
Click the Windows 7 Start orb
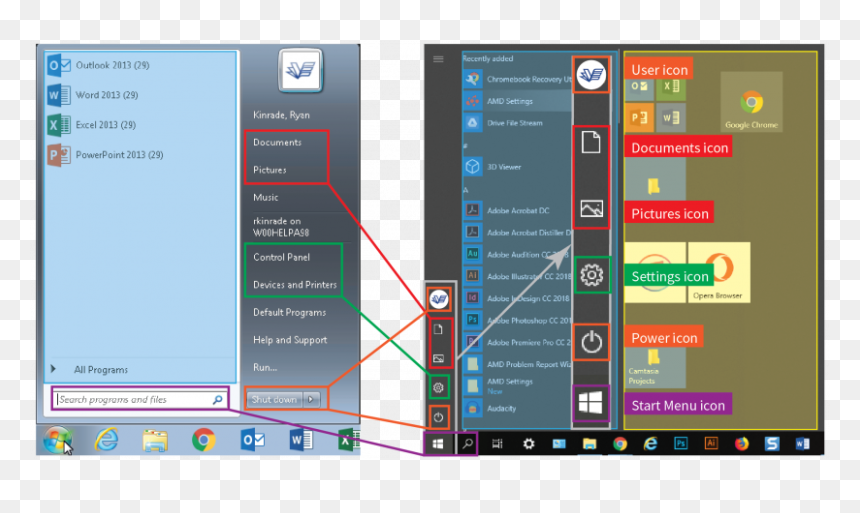58,439
